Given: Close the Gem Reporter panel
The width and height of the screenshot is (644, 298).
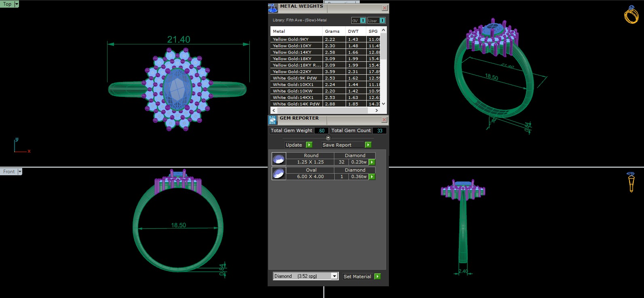Looking at the screenshot, I should (x=384, y=120).
